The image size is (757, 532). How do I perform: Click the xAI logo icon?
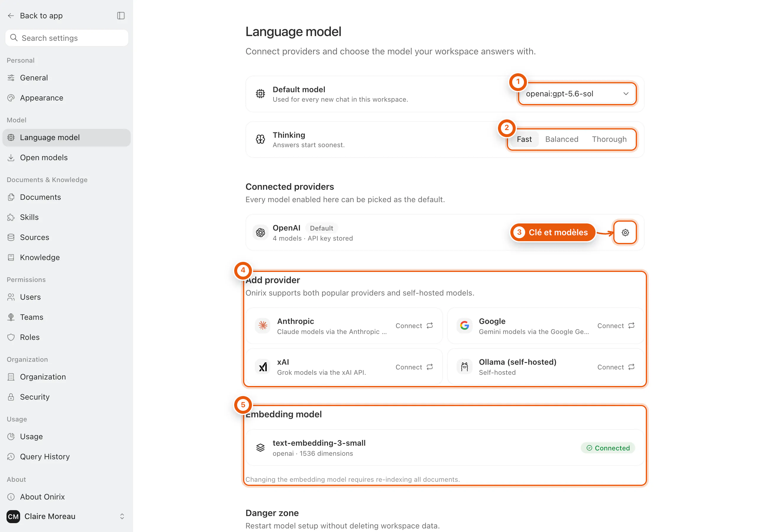(263, 366)
